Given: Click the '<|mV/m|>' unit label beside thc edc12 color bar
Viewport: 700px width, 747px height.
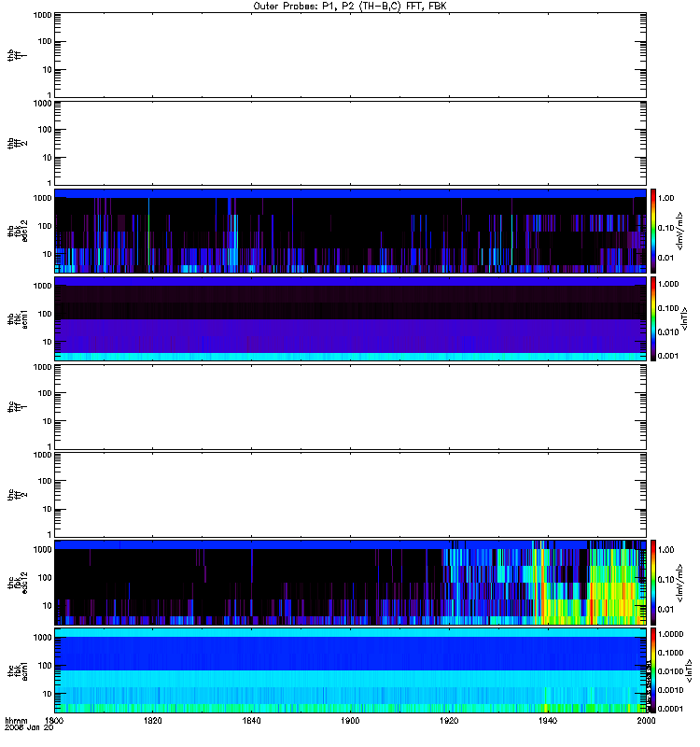Looking at the screenshot, I should click(680, 583).
